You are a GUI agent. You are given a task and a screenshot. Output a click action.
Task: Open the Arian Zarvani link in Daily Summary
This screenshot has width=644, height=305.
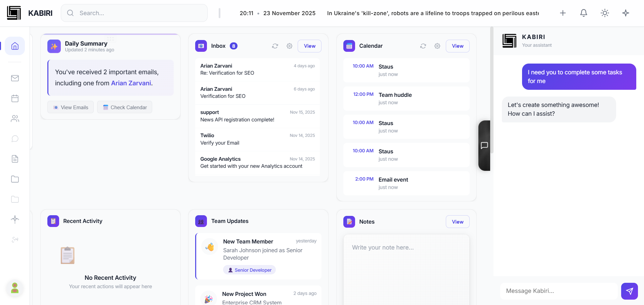(131, 83)
